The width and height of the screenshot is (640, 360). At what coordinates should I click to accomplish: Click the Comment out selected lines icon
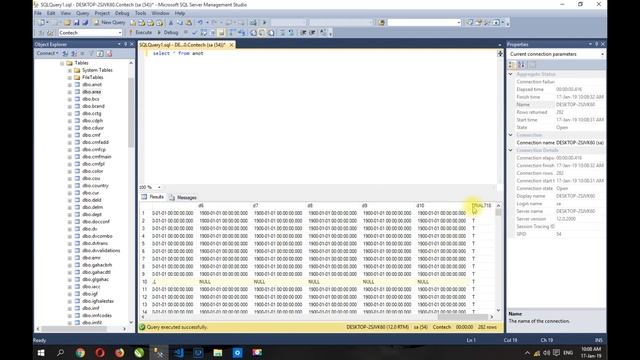coord(282,32)
